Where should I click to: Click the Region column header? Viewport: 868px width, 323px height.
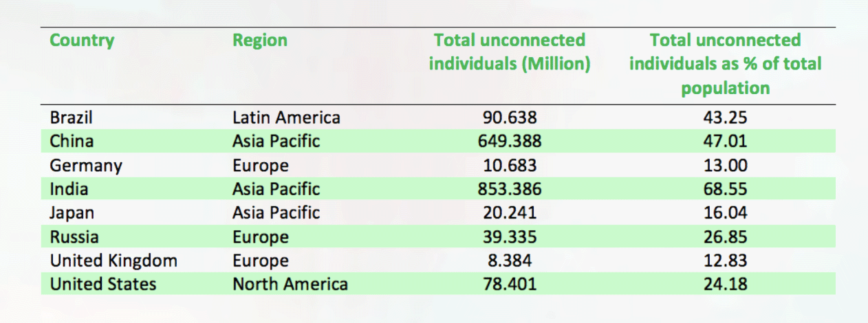(x=259, y=40)
